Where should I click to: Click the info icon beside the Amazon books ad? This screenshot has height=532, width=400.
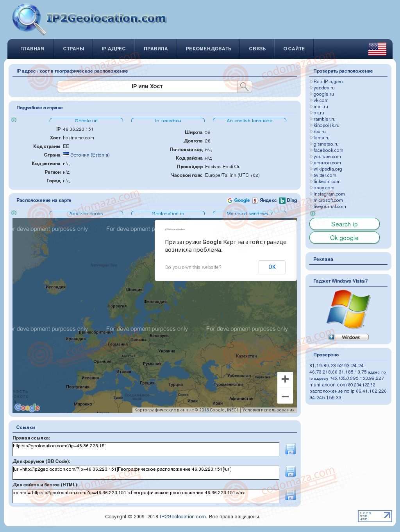coord(14,213)
